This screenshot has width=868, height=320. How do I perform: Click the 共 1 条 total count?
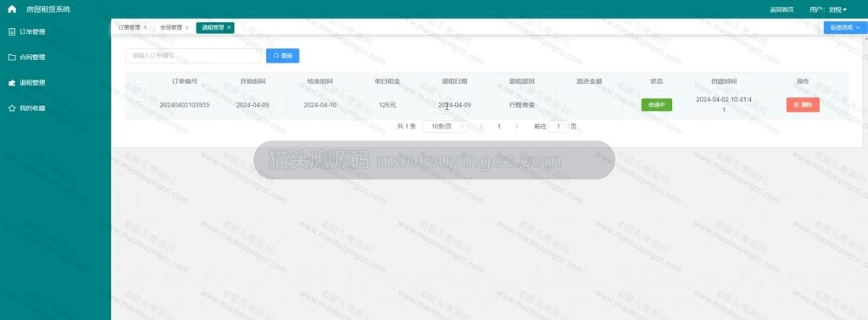406,126
